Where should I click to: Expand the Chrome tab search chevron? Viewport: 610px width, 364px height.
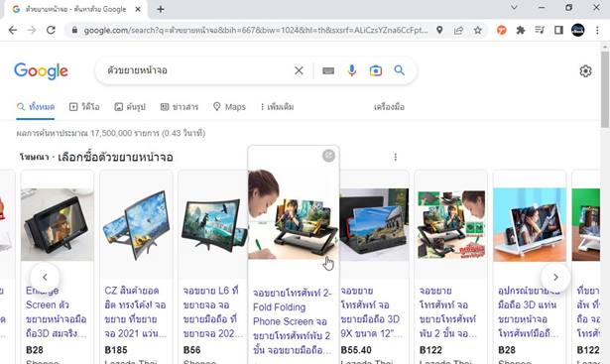pos(514,7)
